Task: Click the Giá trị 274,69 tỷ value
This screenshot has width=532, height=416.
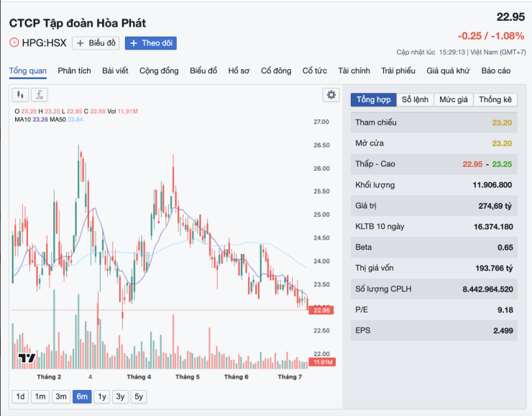Action: 495,206
